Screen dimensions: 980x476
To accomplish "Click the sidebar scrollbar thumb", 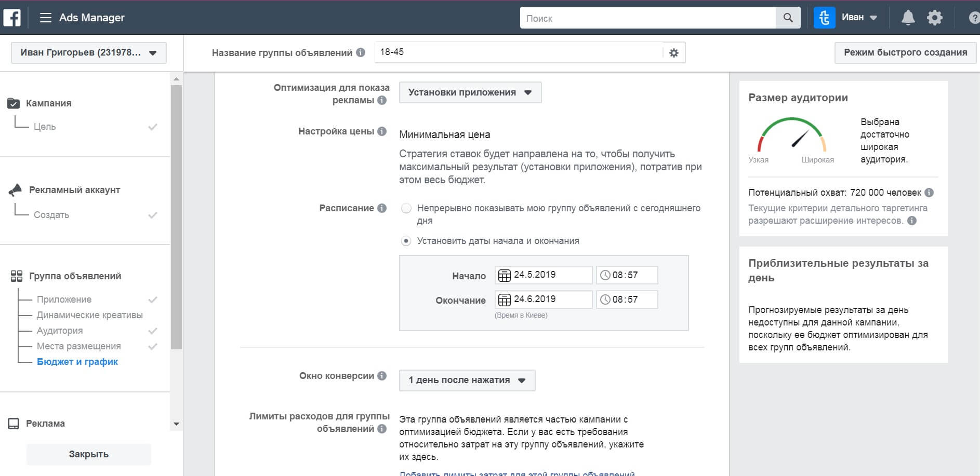I will tap(176, 217).
